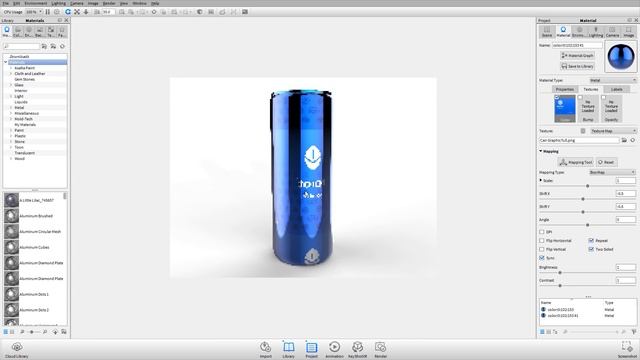Adjust the Angle slider

(x=587, y=225)
